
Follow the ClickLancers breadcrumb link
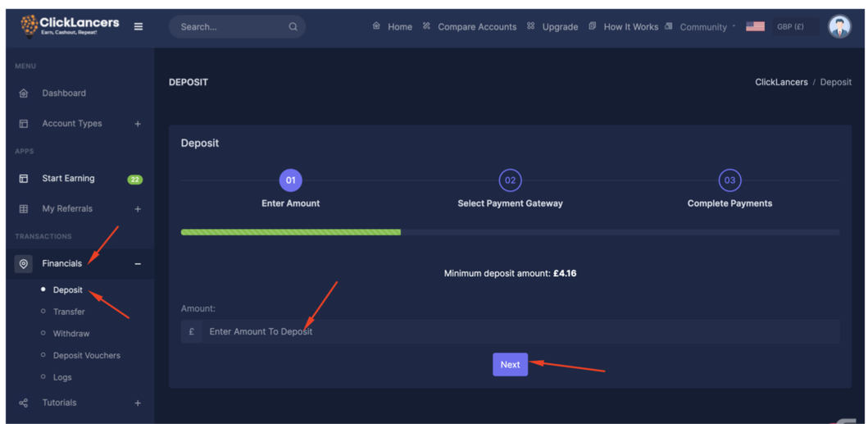781,82
